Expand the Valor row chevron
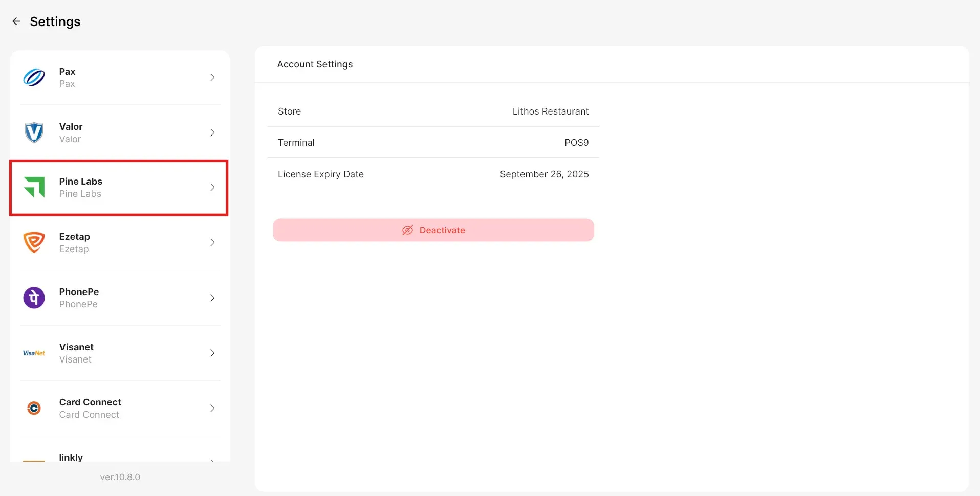The height and width of the screenshot is (496, 980). click(212, 132)
